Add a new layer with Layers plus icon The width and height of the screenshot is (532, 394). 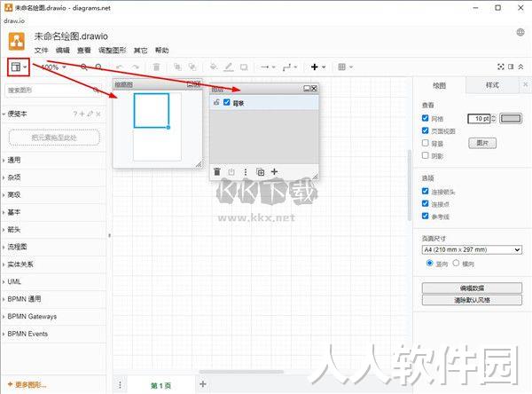pyautogui.click(x=275, y=171)
